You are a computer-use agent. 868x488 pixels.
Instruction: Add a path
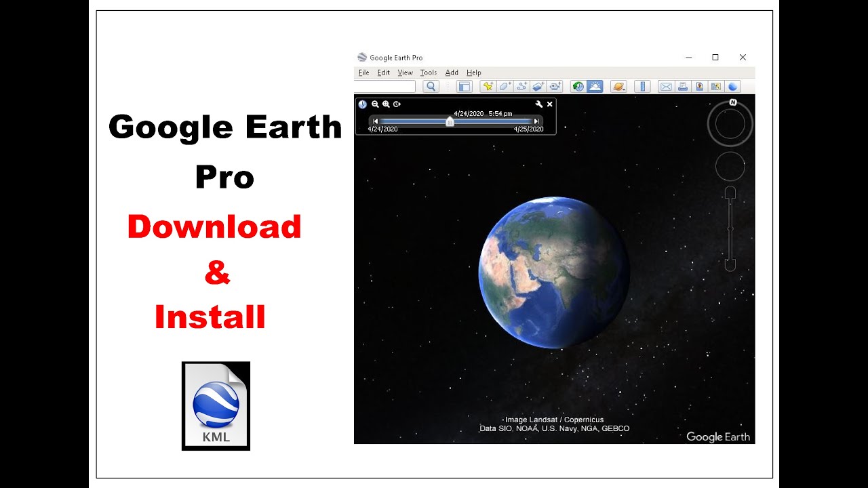(521, 86)
